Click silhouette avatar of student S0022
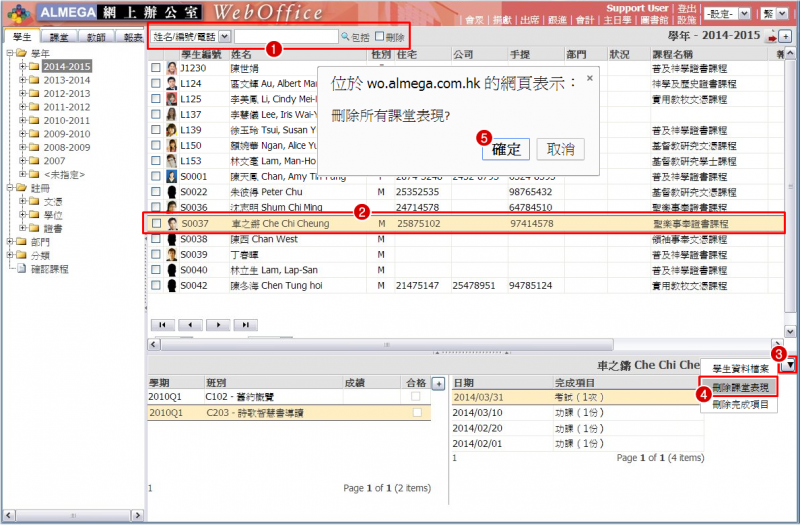 coord(171,192)
